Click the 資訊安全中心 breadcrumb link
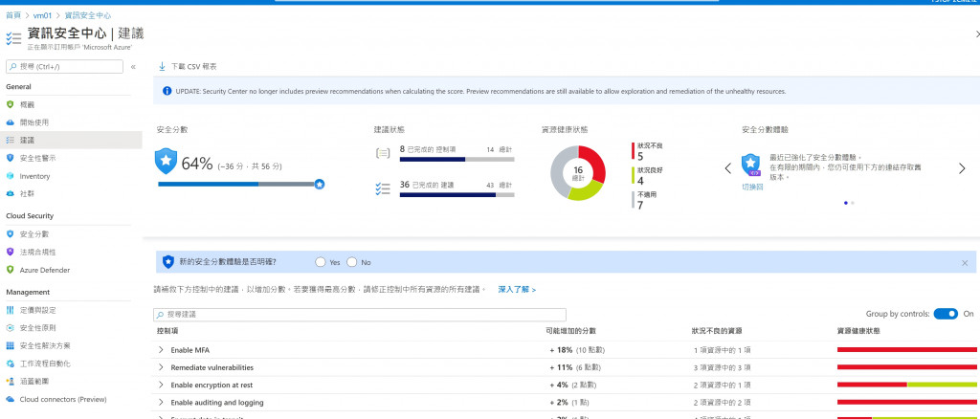 pos(88,15)
